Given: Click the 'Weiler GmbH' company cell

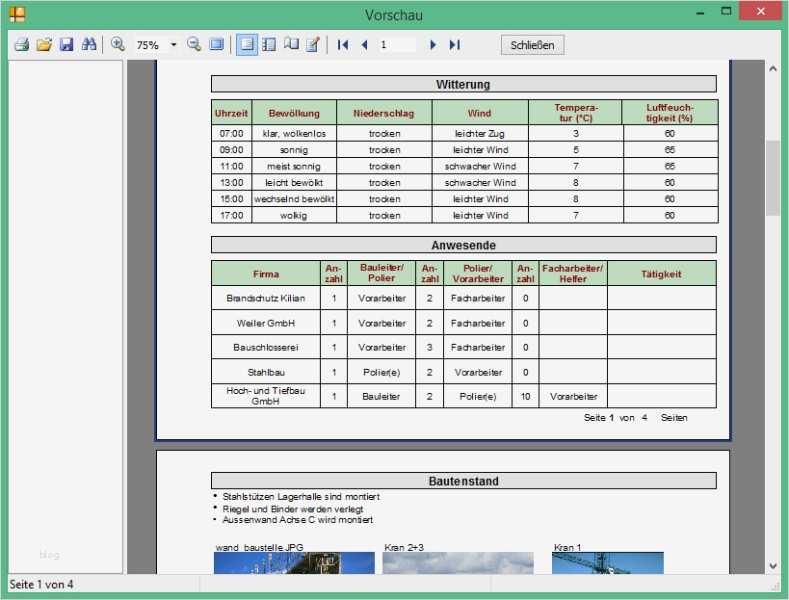Looking at the screenshot, I should pos(266,323).
